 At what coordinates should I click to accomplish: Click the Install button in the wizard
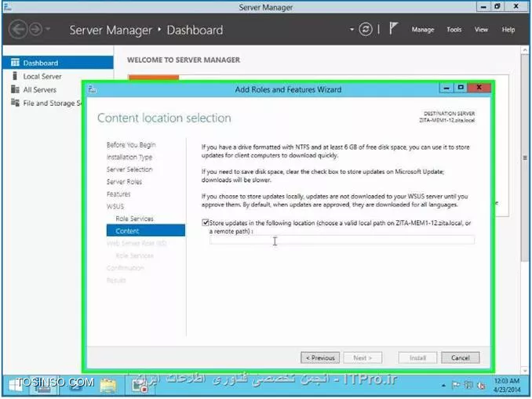coord(417,357)
